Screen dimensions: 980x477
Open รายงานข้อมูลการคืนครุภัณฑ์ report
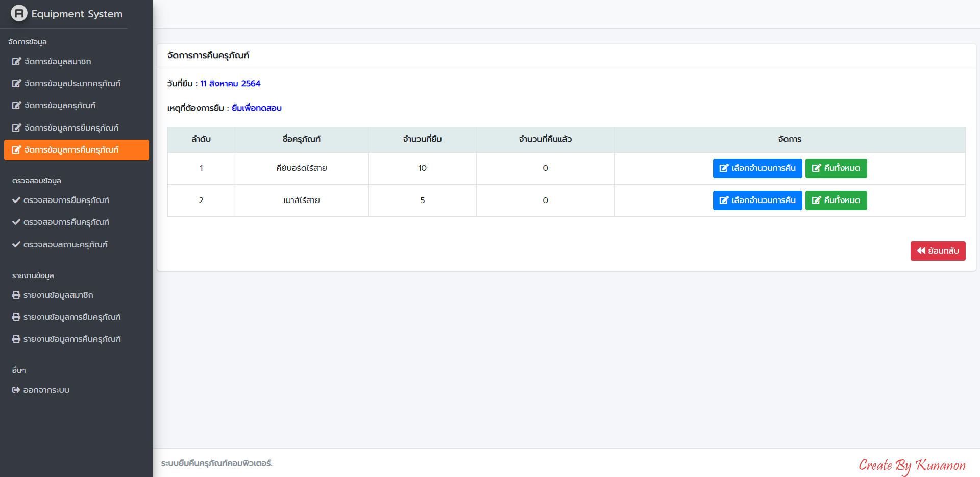click(72, 339)
